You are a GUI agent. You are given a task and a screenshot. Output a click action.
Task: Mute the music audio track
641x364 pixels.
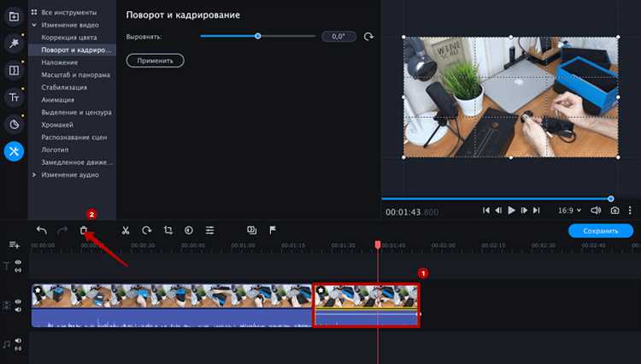click(x=19, y=341)
